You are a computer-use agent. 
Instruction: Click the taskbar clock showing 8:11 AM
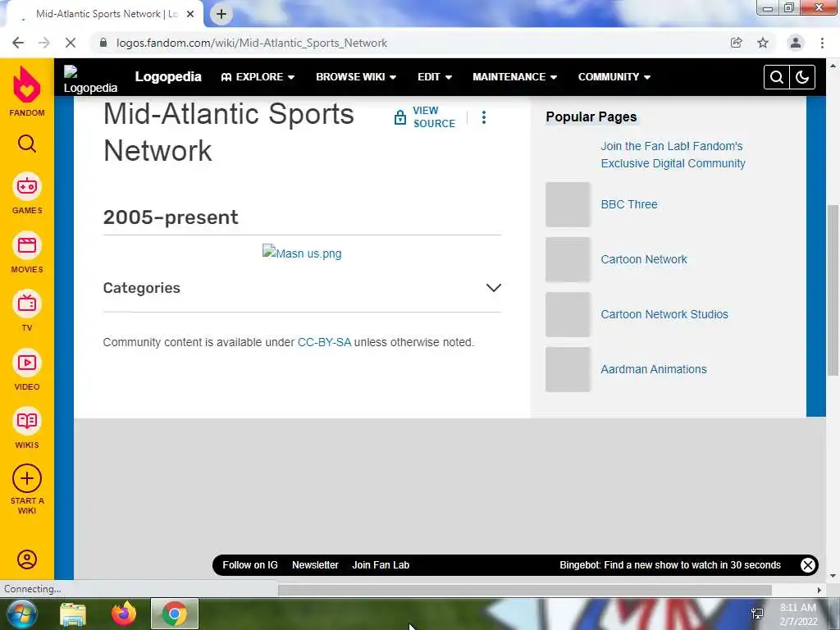[x=798, y=614]
